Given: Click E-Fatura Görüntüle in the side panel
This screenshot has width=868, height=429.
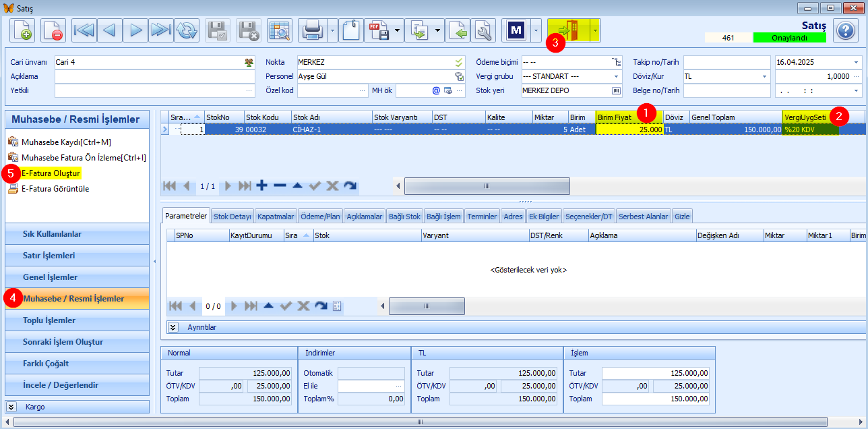Looking at the screenshot, I should [x=55, y=189].
